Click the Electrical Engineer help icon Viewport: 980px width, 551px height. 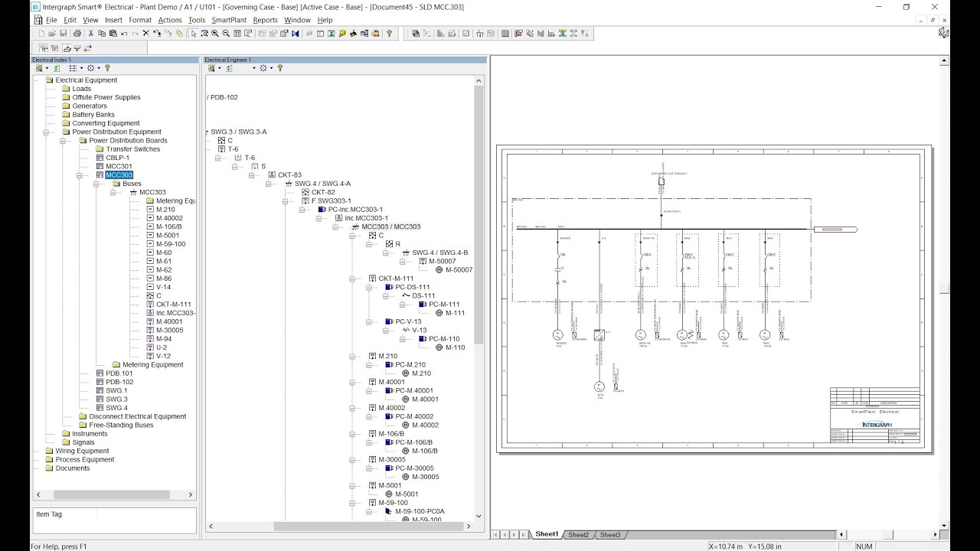[x=279, y=68]
